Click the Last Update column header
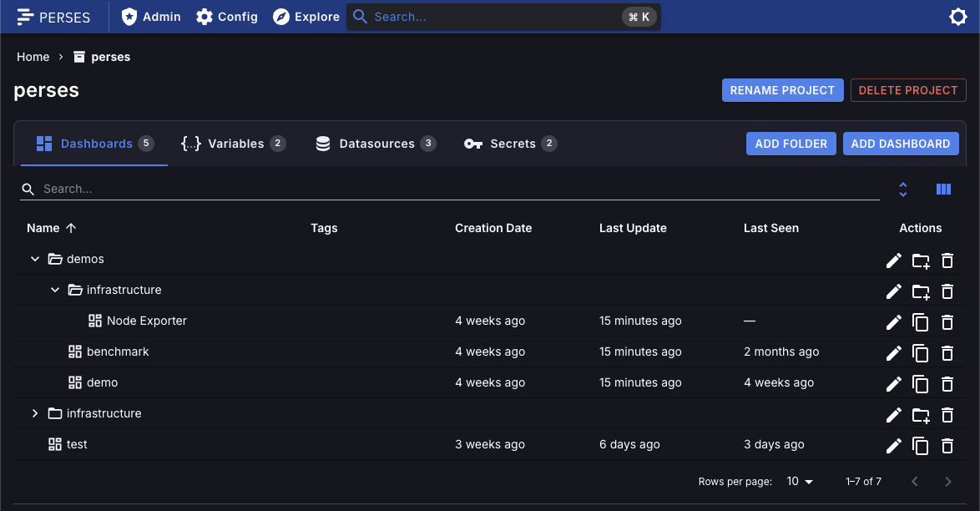The image size is (980, 511). coord(633,228)
